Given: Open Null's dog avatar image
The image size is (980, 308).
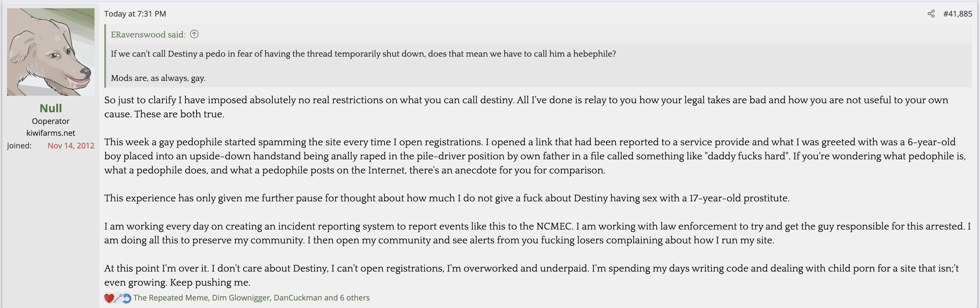Looking at the screenshot, I should point(51,52).
